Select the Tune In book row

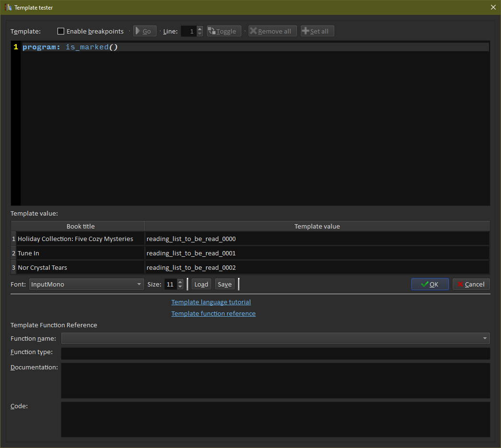tap(80, 253)
